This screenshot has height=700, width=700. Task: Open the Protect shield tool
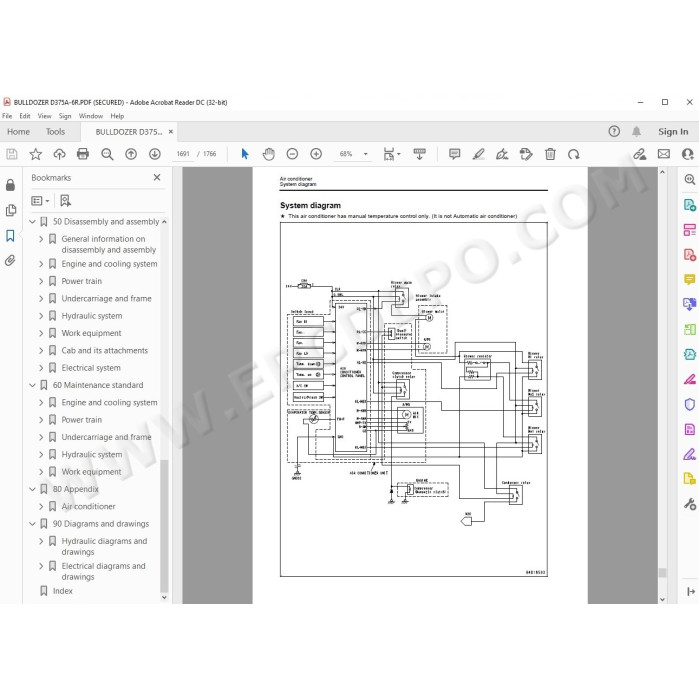click(690, 404)
